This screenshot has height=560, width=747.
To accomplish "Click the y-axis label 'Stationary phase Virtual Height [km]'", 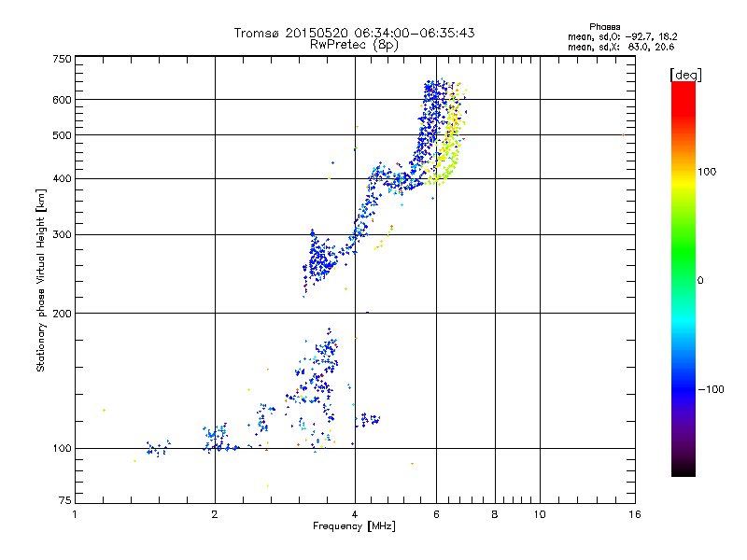I will (41, 280).
